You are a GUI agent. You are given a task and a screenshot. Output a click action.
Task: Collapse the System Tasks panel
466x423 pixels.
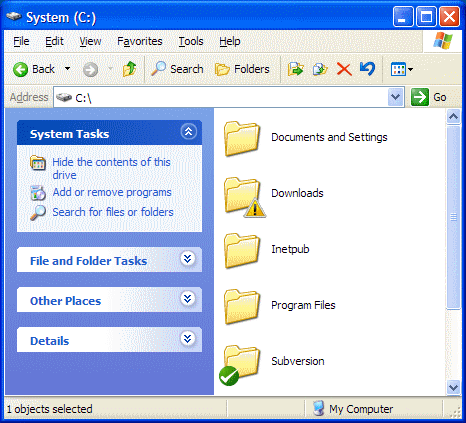(x=188, y=132)
